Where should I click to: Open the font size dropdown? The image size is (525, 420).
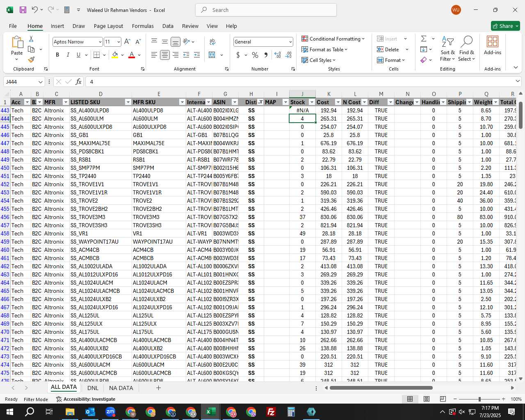119,42
